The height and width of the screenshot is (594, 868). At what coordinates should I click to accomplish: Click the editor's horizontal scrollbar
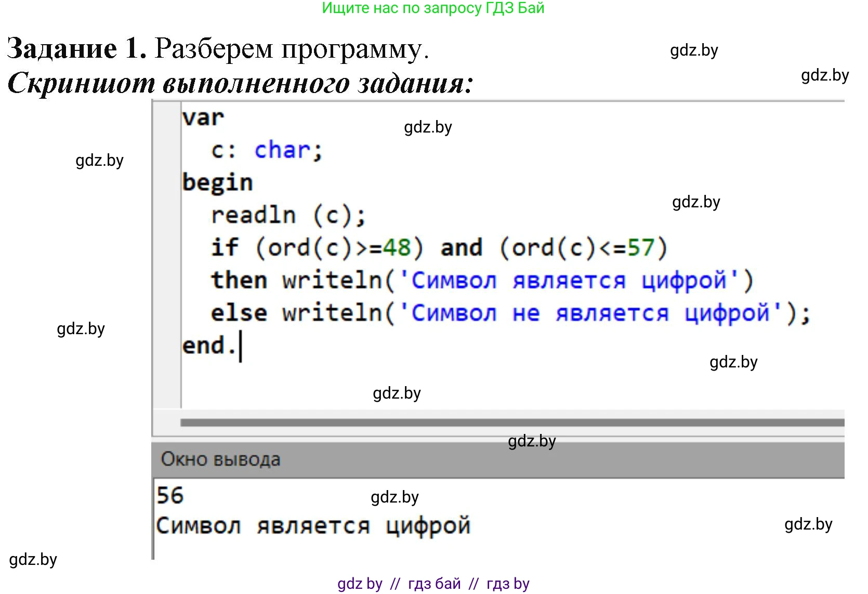coord(512,423)
